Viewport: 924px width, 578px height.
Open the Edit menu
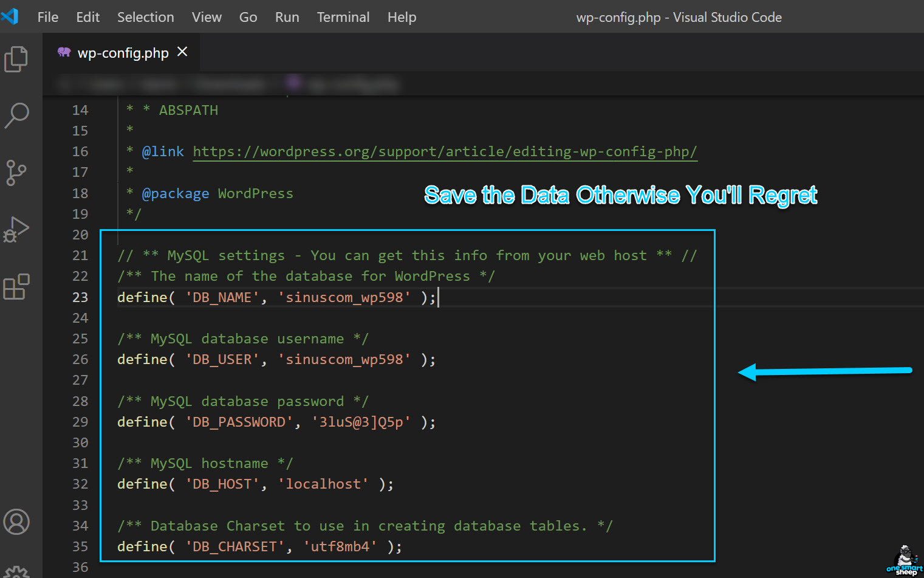pos(87,17)
